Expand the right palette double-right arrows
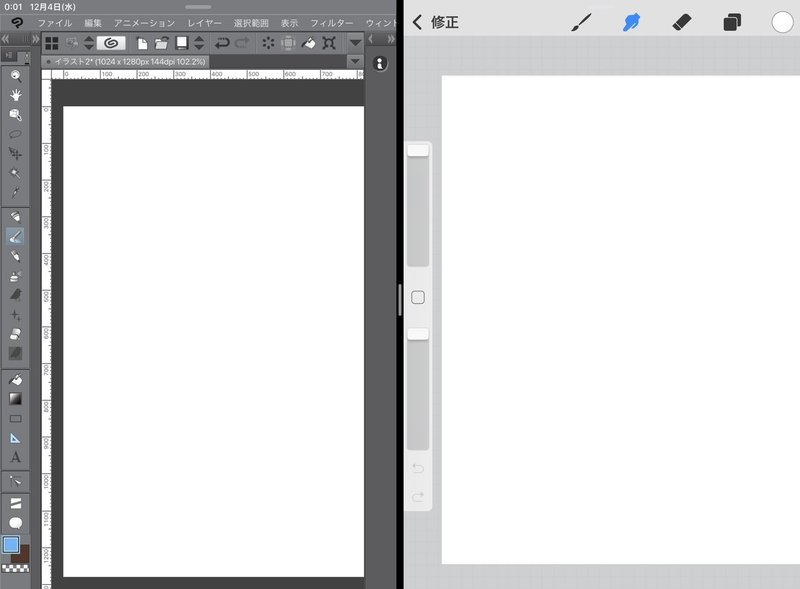The image size is (800, 589). [x=391, y=39]
